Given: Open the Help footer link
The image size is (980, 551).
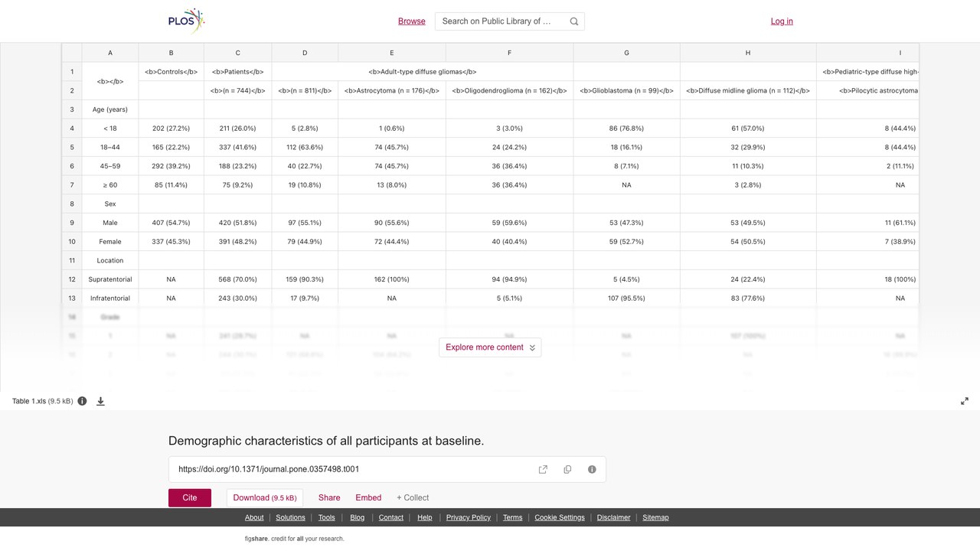Looking at the screenshot, I should coord(425,517).
